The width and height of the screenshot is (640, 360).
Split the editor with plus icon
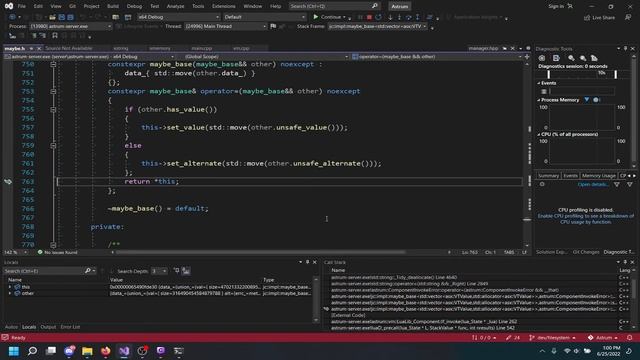[x=527, y=57]
